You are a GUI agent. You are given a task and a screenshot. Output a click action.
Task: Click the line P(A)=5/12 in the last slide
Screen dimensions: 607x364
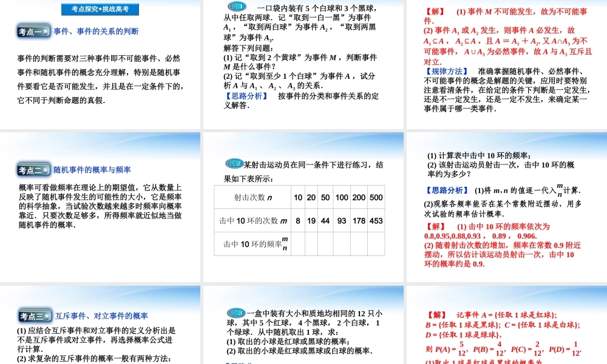tap(503, 348)
